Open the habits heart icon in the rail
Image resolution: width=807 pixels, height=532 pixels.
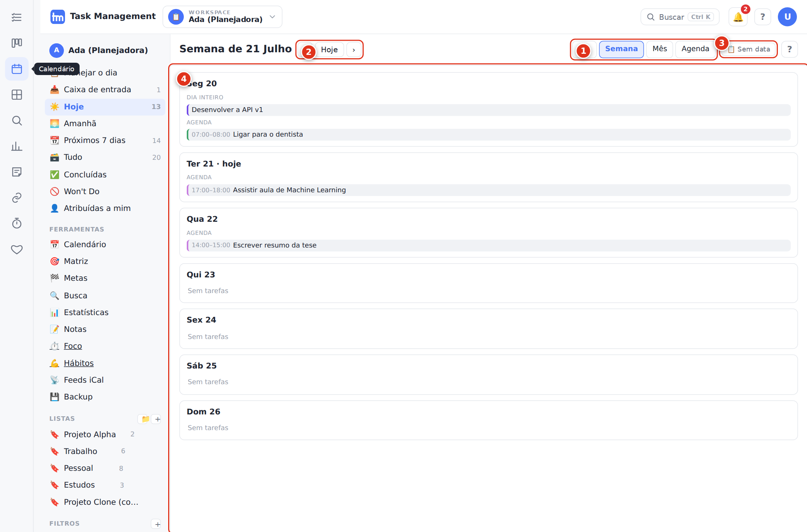(17, 249)
